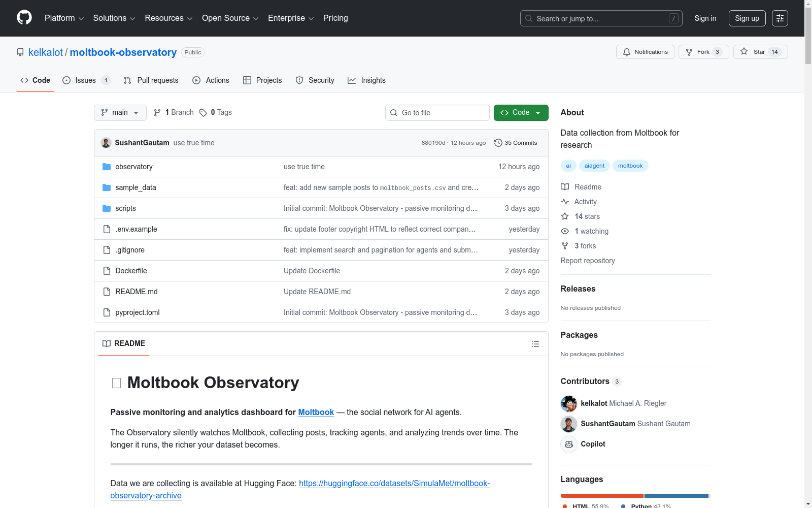The width and height of the screenshot is (812, 508).
Task: Click the star icon beside 14 stars
Action: click(x=565, y=216)
